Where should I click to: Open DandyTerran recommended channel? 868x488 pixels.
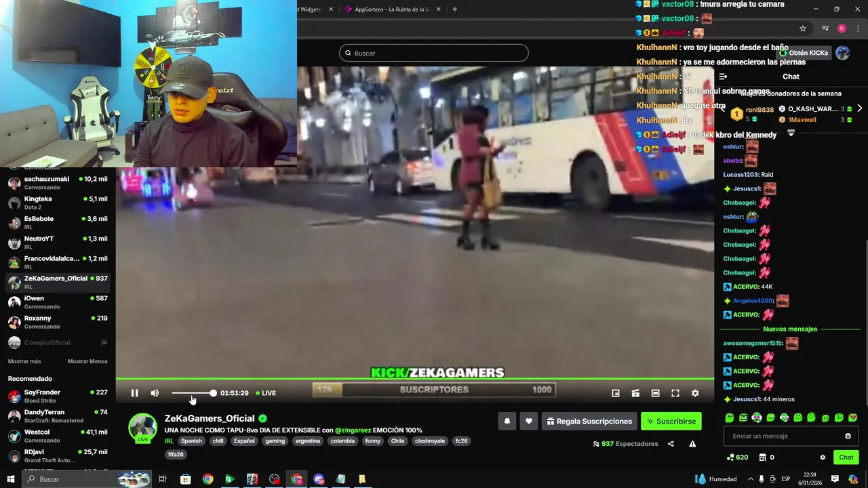[x=58, y=416]
